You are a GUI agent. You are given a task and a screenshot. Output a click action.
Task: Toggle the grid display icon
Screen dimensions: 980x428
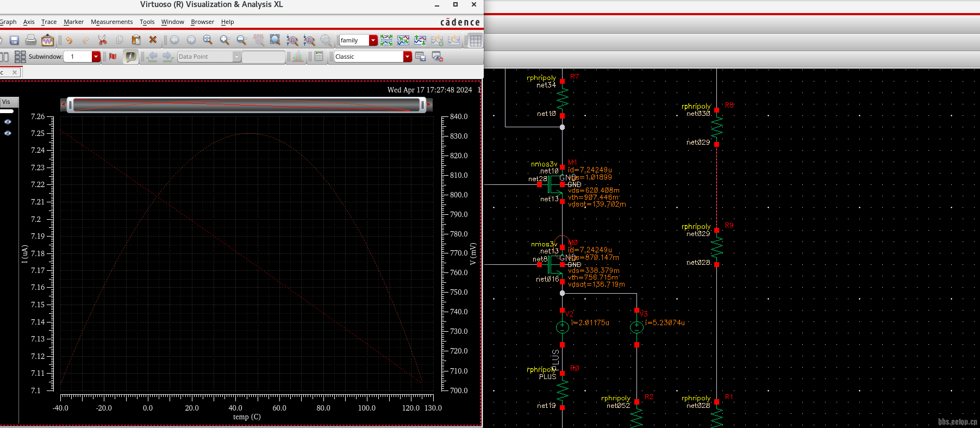click(x=476, y=40)
